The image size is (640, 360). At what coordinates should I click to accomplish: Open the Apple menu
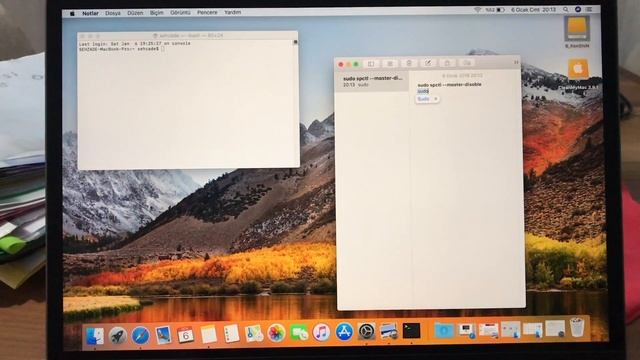point(72,13)
